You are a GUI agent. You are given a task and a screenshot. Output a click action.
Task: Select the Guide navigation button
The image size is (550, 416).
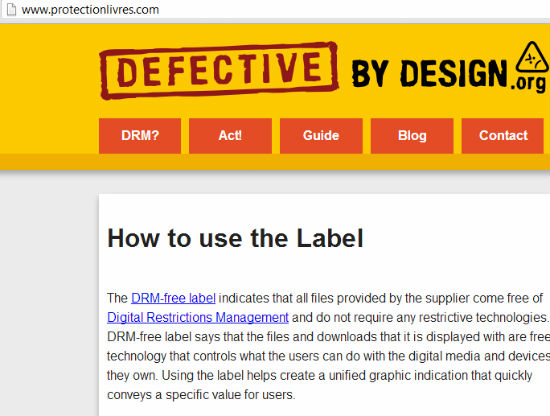point(321,136)
